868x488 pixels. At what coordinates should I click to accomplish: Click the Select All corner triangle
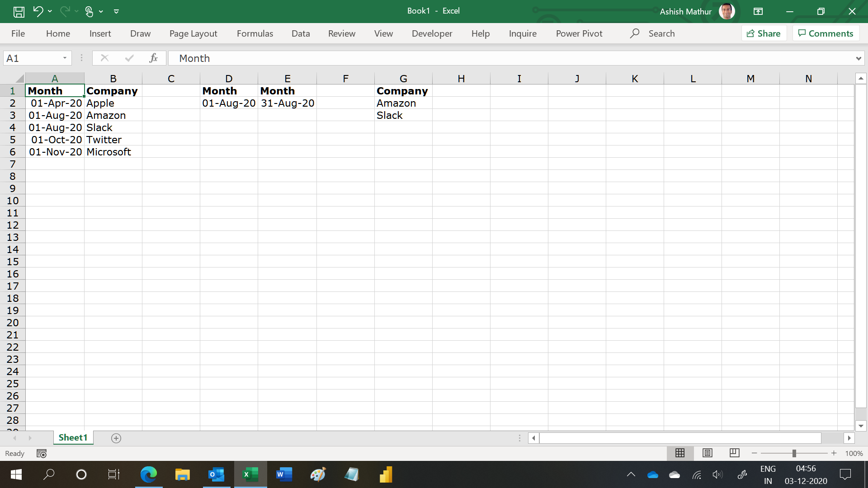[19, 78]
